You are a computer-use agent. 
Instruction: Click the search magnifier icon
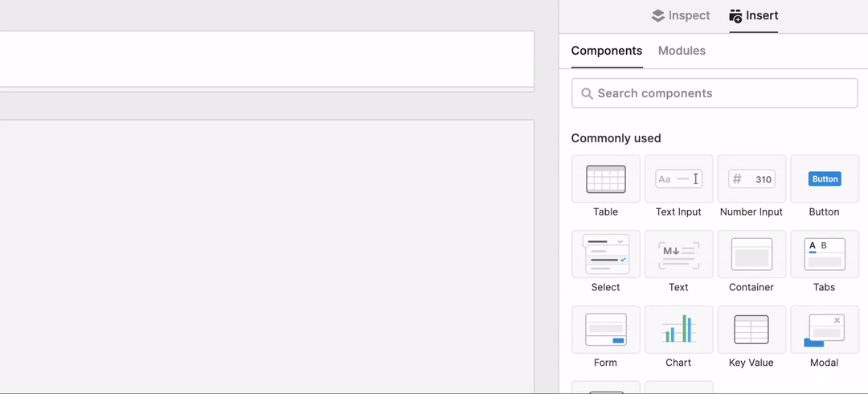click(x=587, y=93)
